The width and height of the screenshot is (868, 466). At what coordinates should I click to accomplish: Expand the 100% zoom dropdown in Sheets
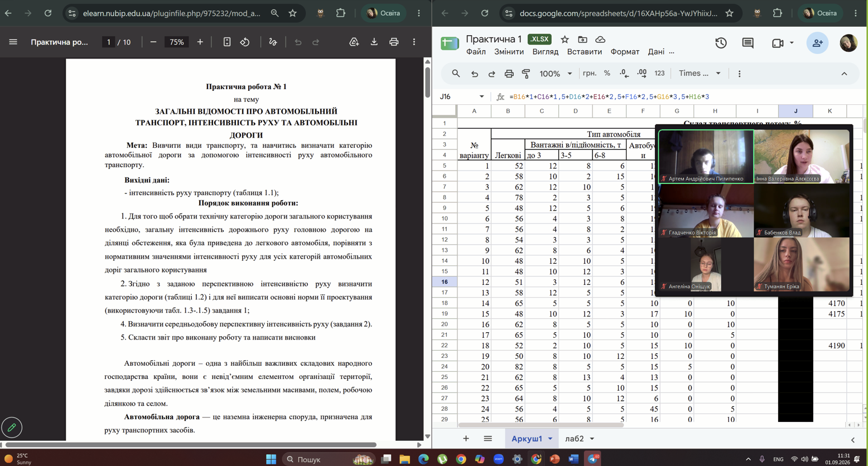tap(556, 74)
